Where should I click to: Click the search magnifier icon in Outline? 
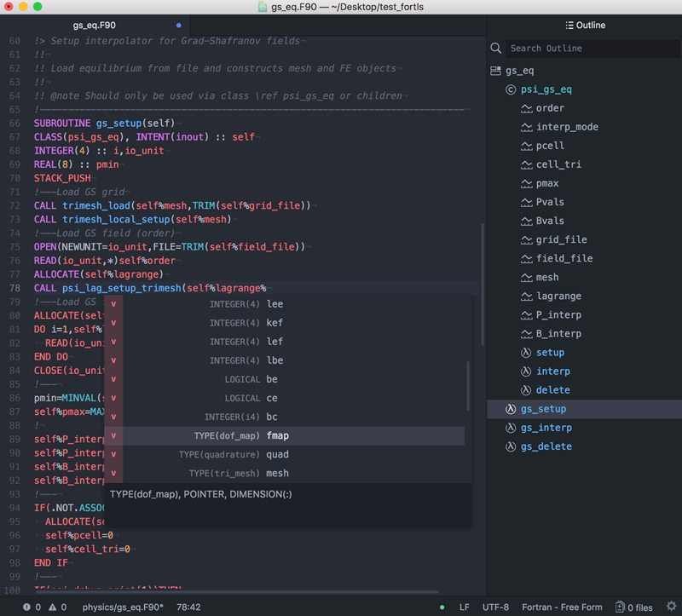[x=496, y=49]
